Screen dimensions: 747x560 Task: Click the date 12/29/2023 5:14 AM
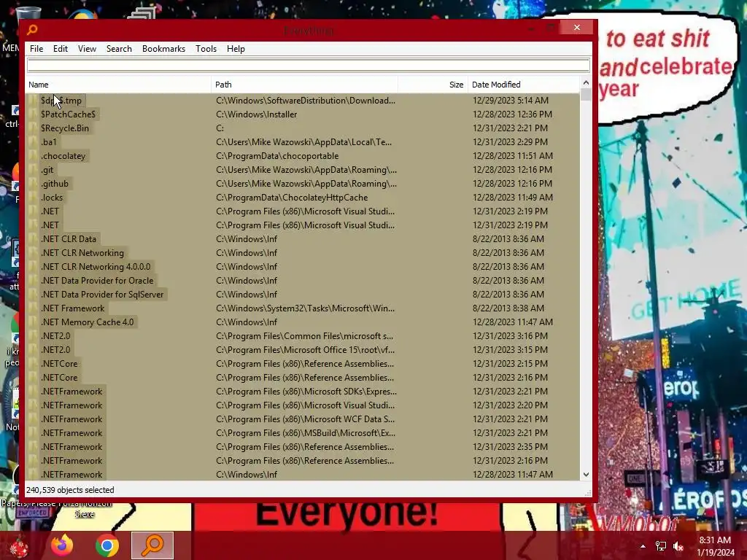[x=510, y=101]
